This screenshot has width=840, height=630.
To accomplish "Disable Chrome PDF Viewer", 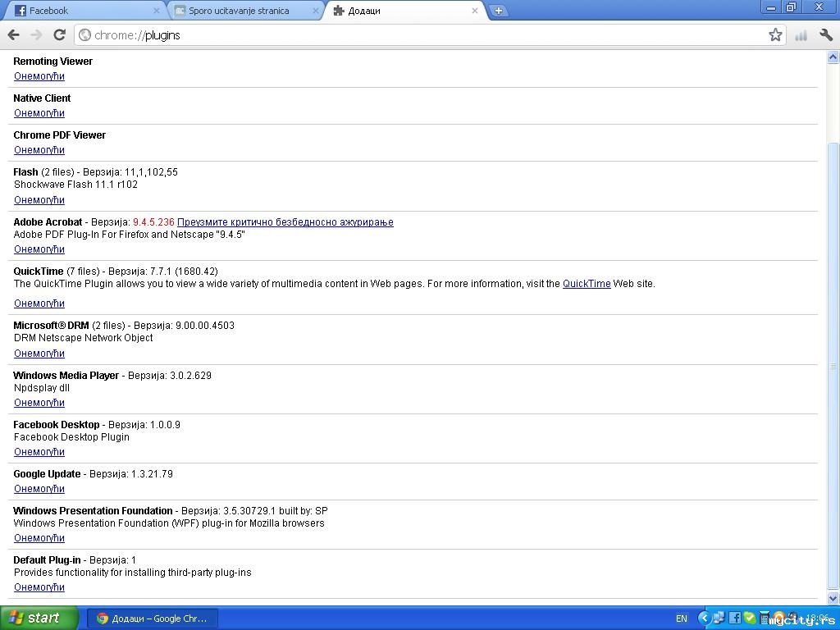I will (x=39, y=150).
